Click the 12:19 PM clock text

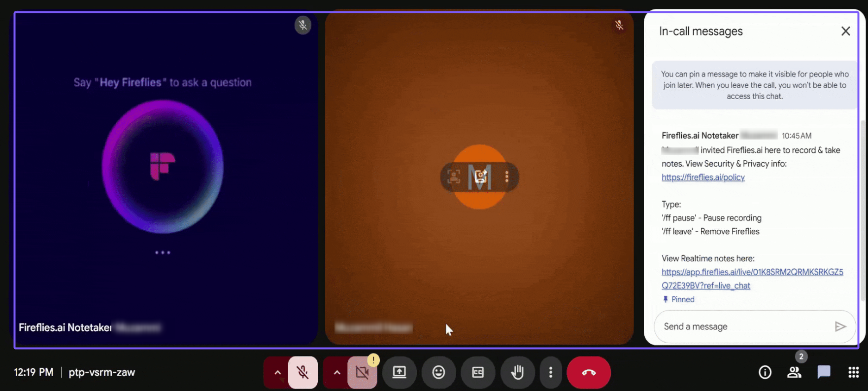point(33,372)
